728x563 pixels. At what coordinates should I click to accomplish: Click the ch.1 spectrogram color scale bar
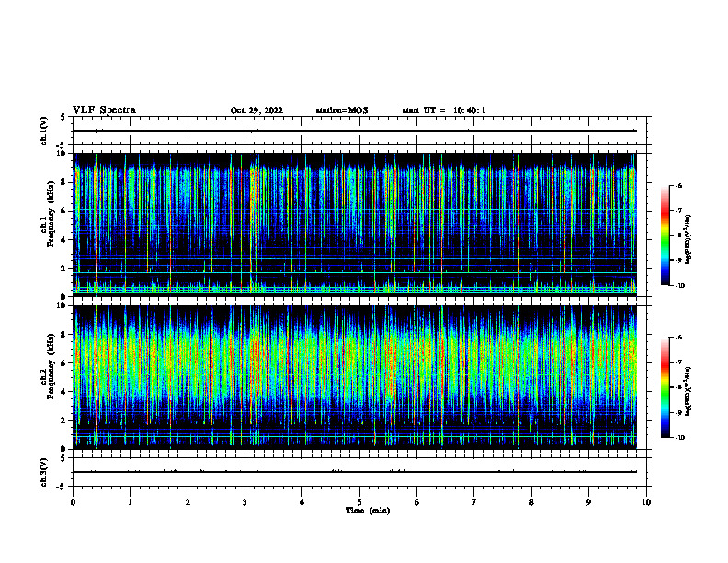coord(665,236)
